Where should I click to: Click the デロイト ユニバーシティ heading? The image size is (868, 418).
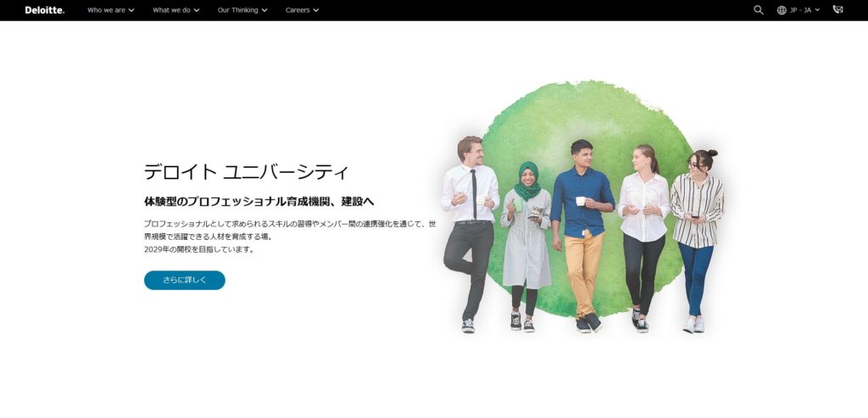click(x=246, y=172)
